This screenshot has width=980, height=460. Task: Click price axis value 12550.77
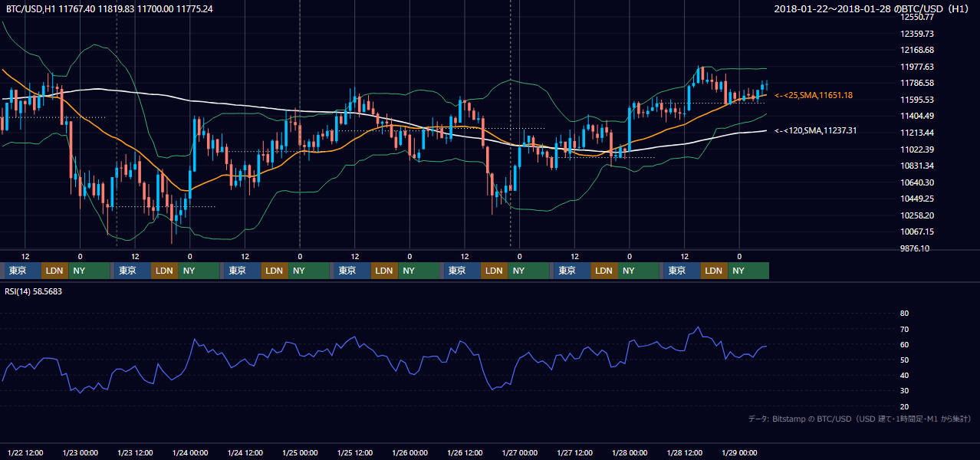[916, 17]
